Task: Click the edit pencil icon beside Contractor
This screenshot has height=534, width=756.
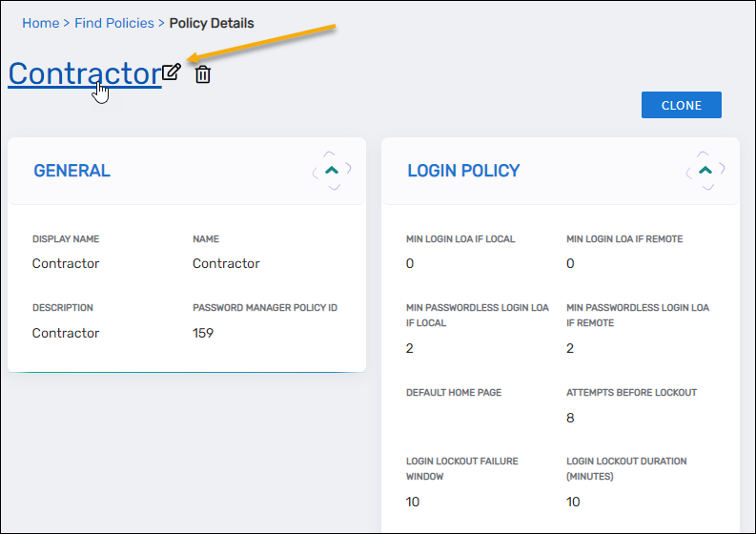Action: click(172, 72)
